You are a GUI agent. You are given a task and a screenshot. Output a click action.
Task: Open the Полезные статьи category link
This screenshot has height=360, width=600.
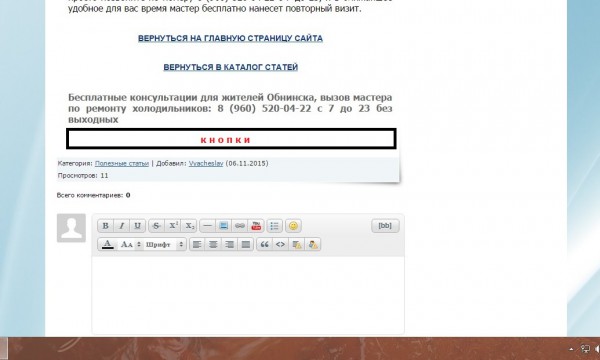122,163
